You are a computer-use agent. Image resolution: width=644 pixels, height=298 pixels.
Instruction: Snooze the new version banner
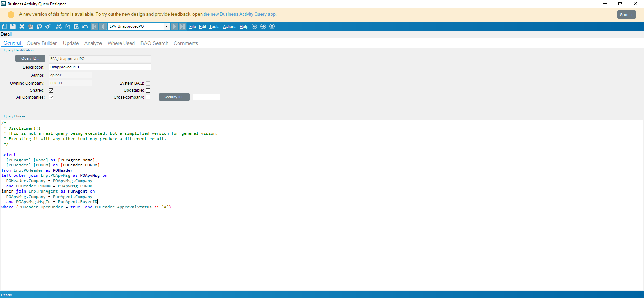627,15
